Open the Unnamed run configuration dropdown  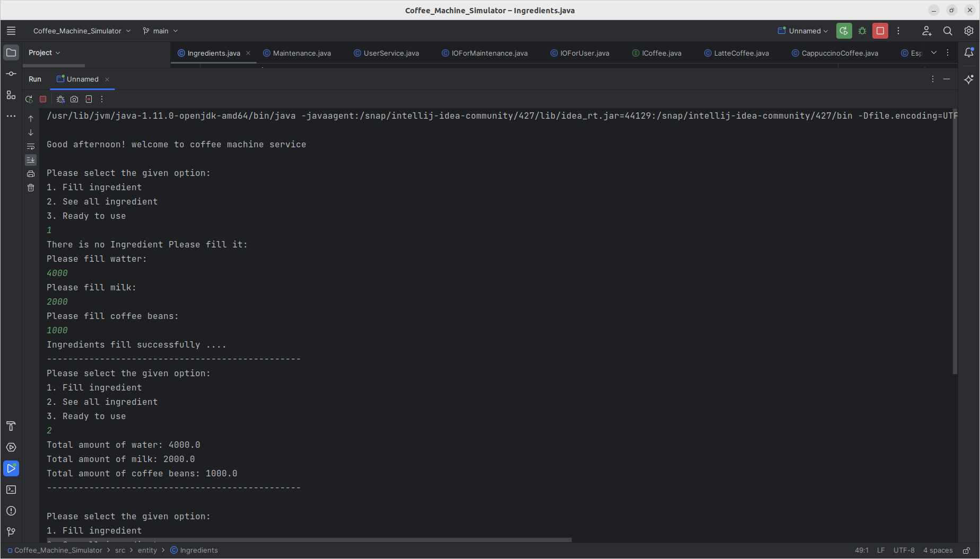click(x=803, y=31)
